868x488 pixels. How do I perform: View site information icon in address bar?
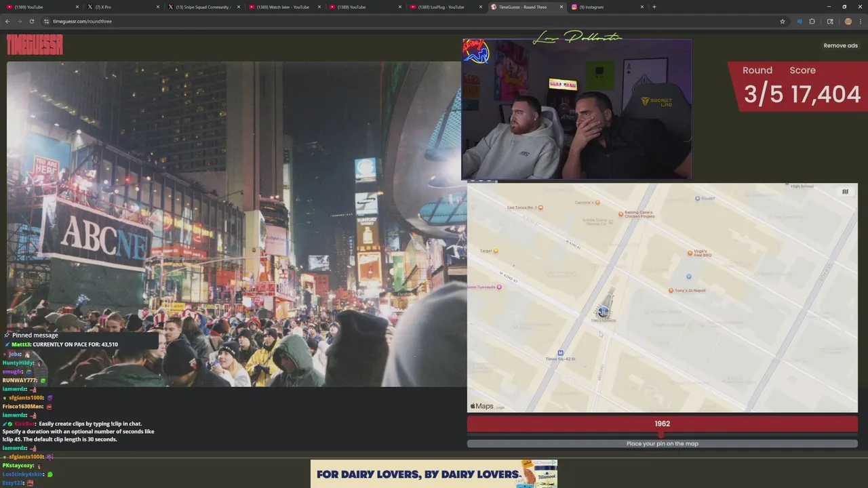tap(46, 21)
